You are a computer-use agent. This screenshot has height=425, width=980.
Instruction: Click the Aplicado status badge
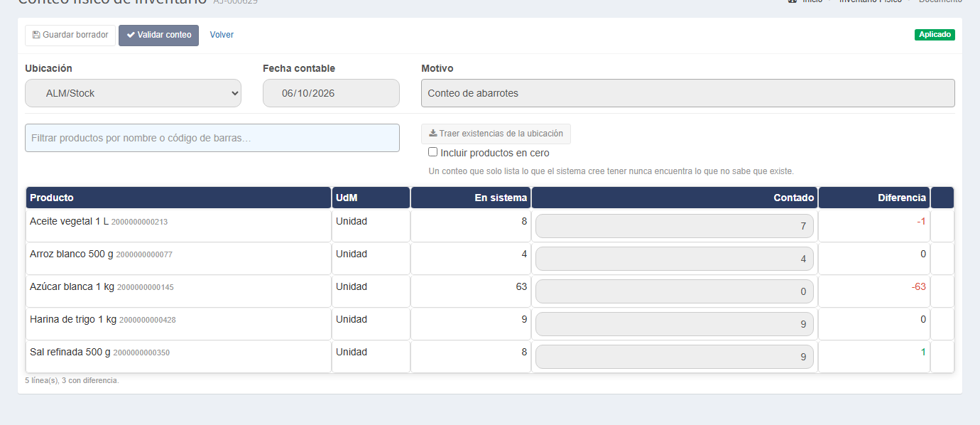[935, 34]
